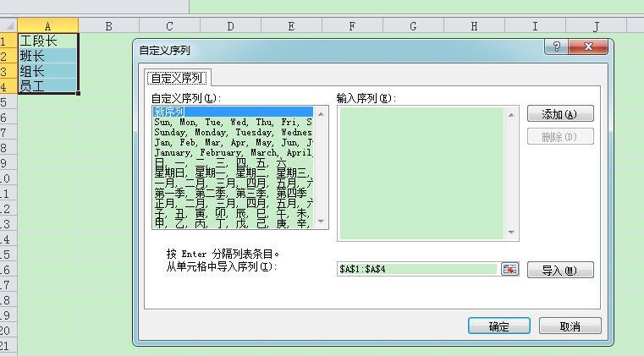The height and width of the screenshot is (356, 644).
Task: Select the 星期日, 星期一 list entry
Action: tap(233, 173)
